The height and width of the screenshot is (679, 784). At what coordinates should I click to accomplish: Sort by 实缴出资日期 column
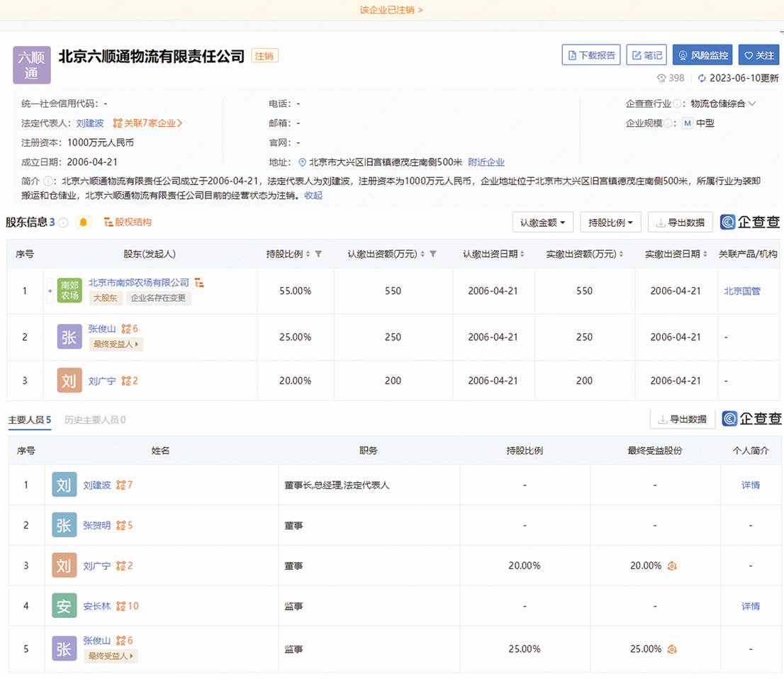pos(705,254)
